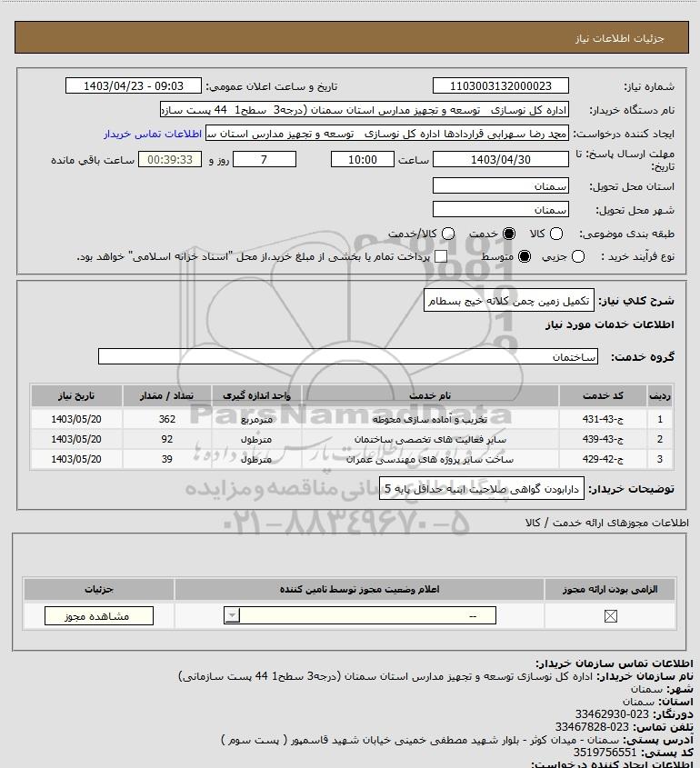Click service code ج-42-429

click(603, 459)
